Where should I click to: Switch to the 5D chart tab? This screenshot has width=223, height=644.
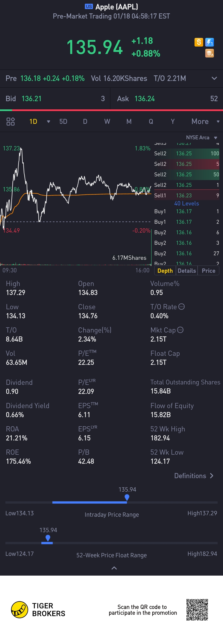(x=63, y=122)
